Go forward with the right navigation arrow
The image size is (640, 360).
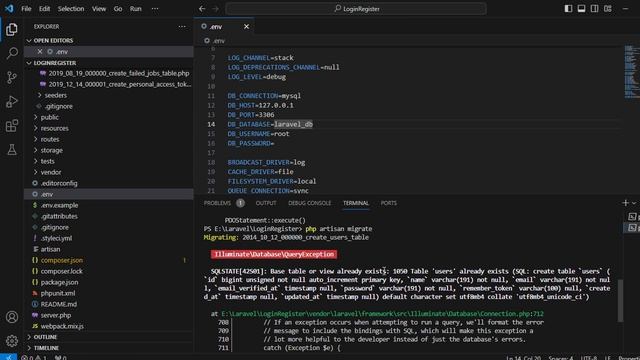(216, 9)
